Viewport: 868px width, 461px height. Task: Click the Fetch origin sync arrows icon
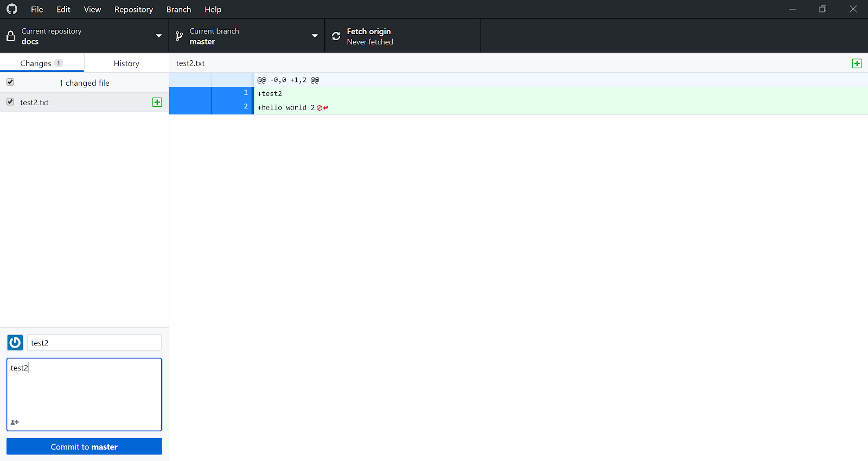(x=336, y=36)
